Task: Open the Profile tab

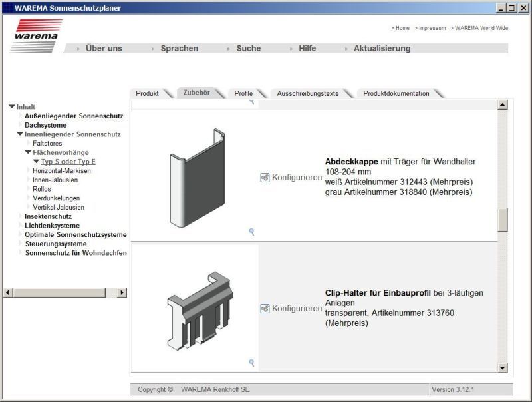Action: point(243,93)
